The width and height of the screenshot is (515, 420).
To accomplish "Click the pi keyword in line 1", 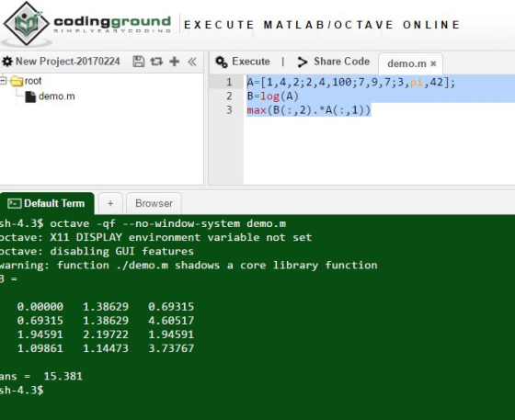I will pyautogui.click(x=417, y=82).
